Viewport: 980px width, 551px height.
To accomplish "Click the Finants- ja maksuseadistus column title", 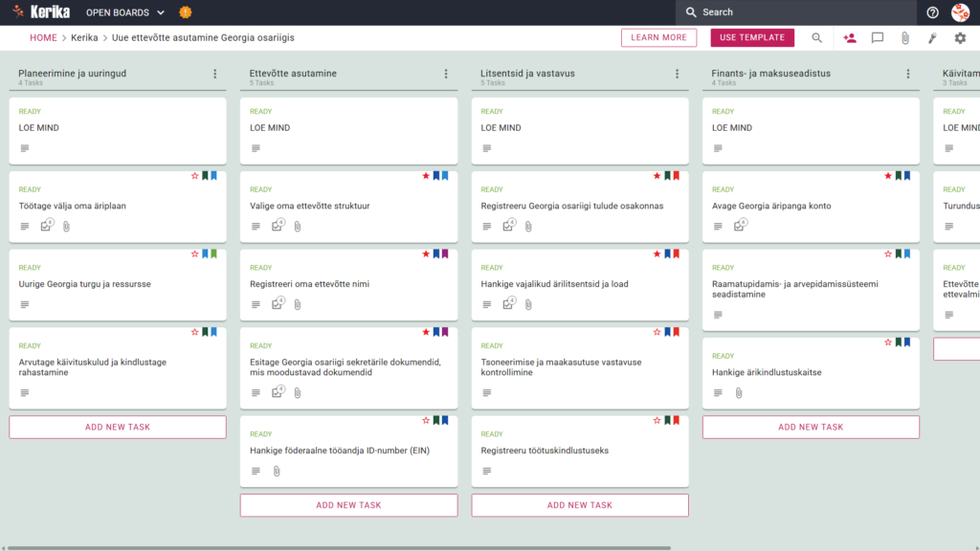I will (x=770, y=73).
